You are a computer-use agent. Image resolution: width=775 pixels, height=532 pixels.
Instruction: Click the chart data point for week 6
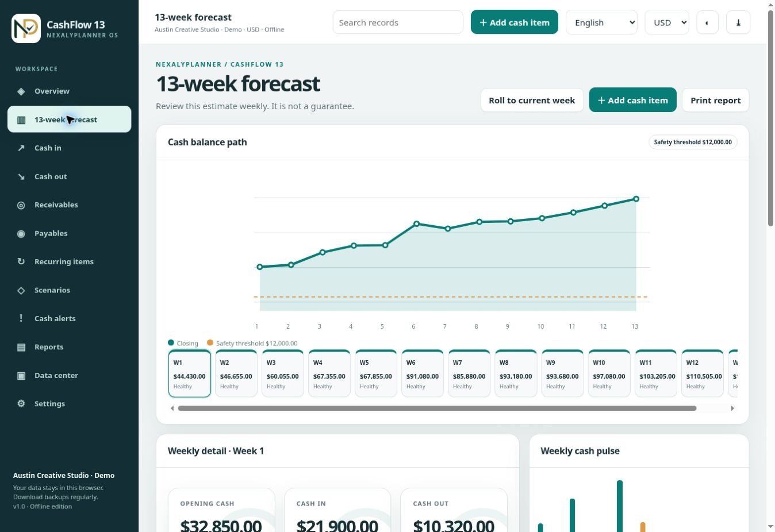click(x=417, y=224)
